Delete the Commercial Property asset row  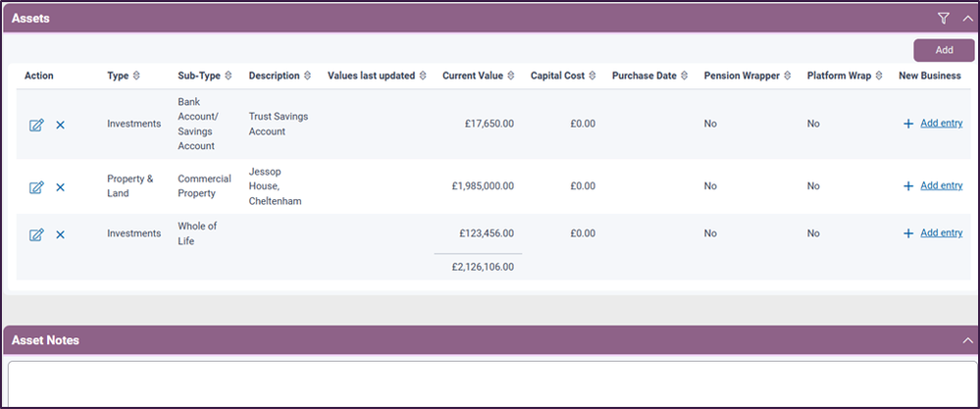[x=60, y=186]
